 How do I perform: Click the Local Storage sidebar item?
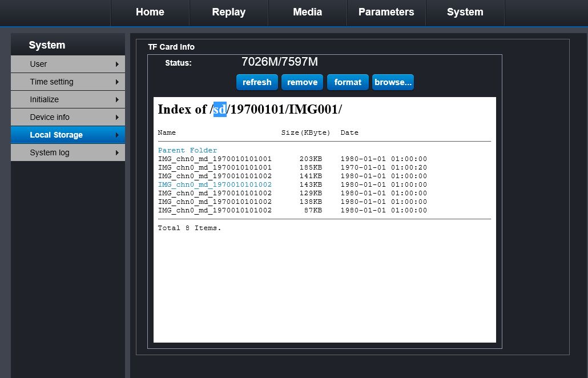[67, 135]
